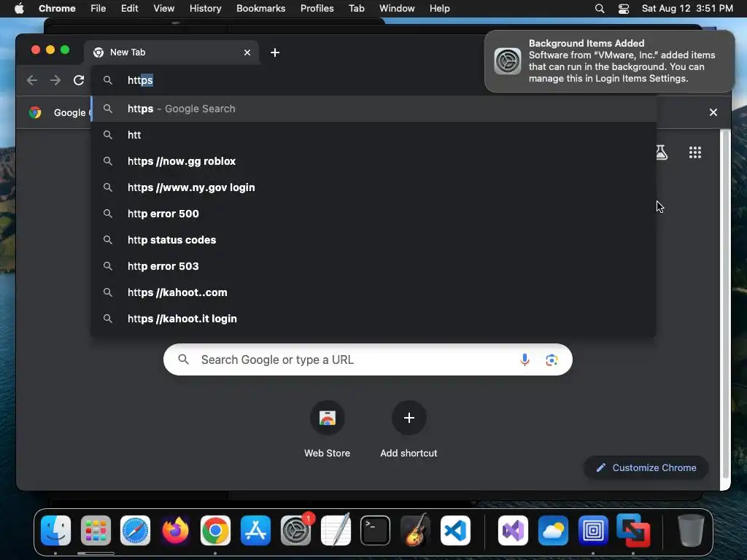The height and width of the screenshot is (560, 747).
Task: Open the Apple menu
Action: (x=19, y=9)
